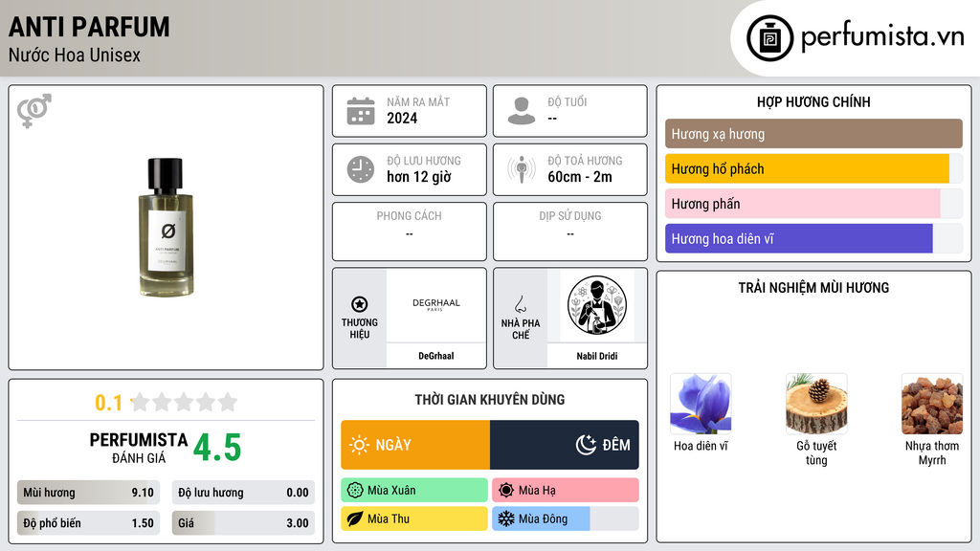The image size is (980, 551).
Task: Click the perfumista.vn perfume bottle logo
Action: point(770,38)
